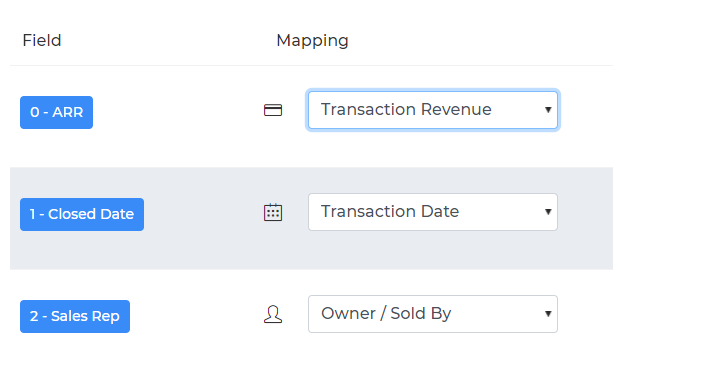
Task: Click the 'Transaction Date' text in the select
Action: click(390, 212)
